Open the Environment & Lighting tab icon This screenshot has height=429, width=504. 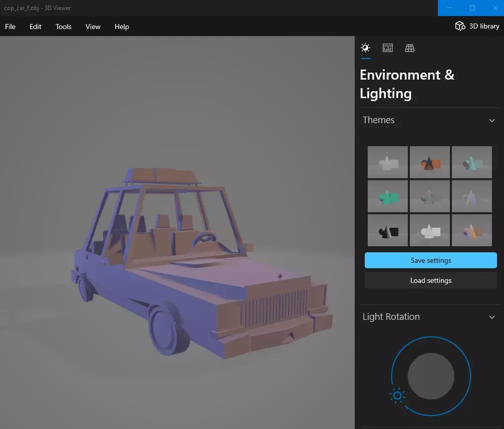tap(365, 48)
